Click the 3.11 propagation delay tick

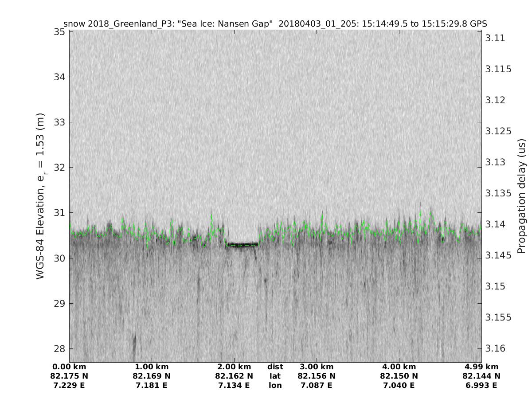coord(495,38)
